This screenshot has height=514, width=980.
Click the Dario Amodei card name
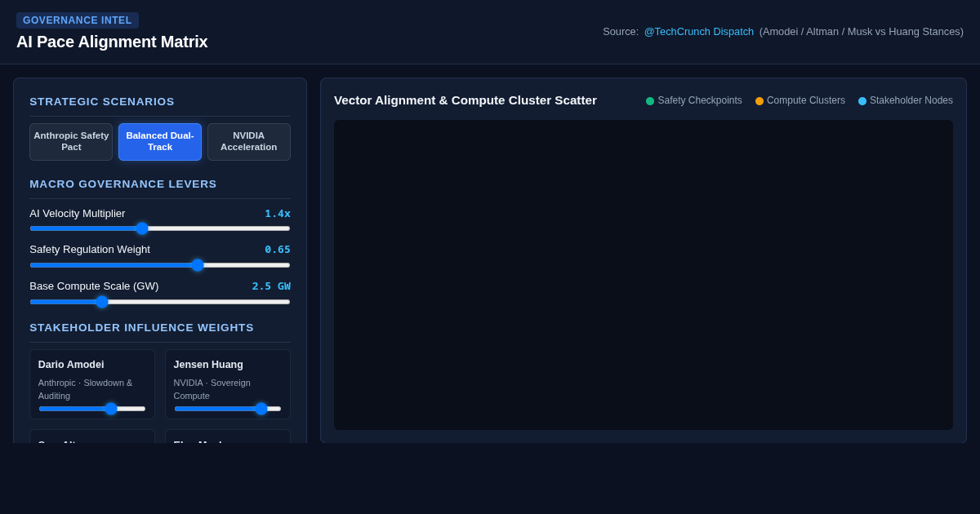pyautogui.click(x=71, y=365)
